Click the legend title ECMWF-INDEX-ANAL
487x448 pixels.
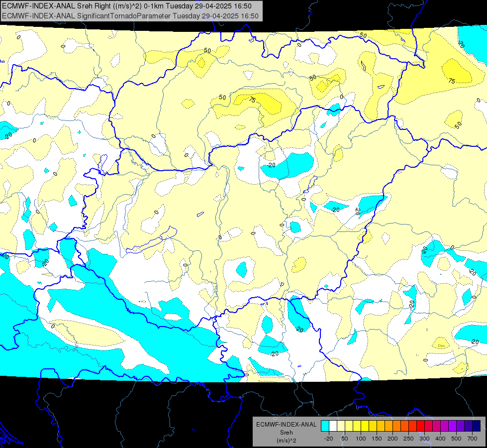[x=287, y=425]
